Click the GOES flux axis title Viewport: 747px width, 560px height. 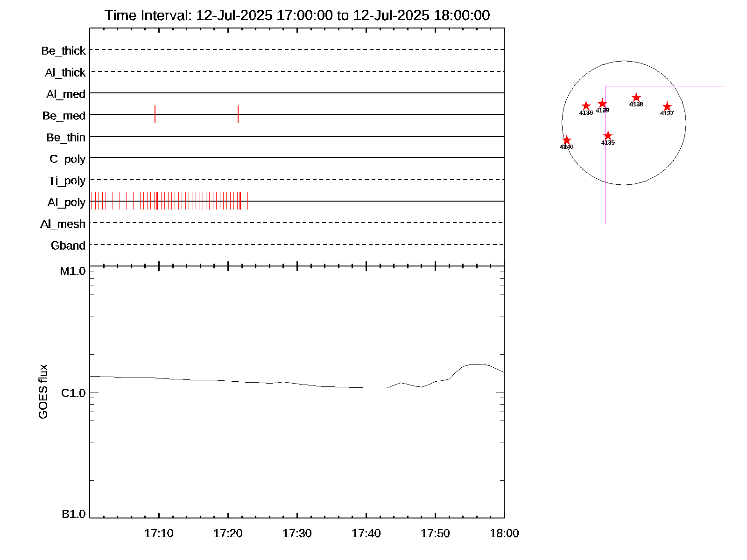(43, 392)
